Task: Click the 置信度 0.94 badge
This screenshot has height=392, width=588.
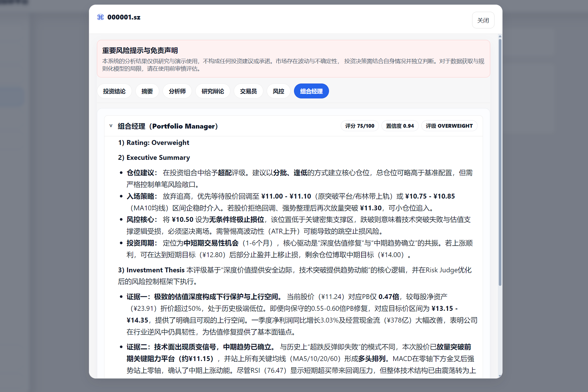Action: (x=400, y=126)
